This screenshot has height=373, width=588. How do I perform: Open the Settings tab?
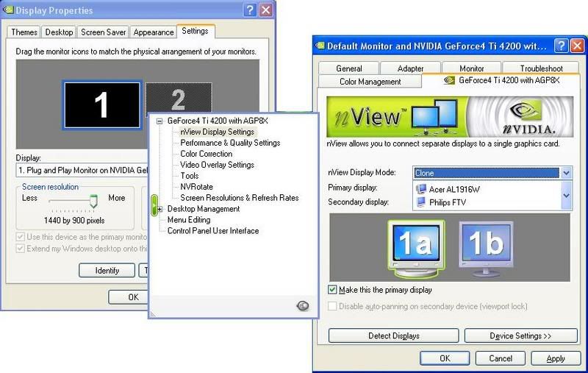195,31
